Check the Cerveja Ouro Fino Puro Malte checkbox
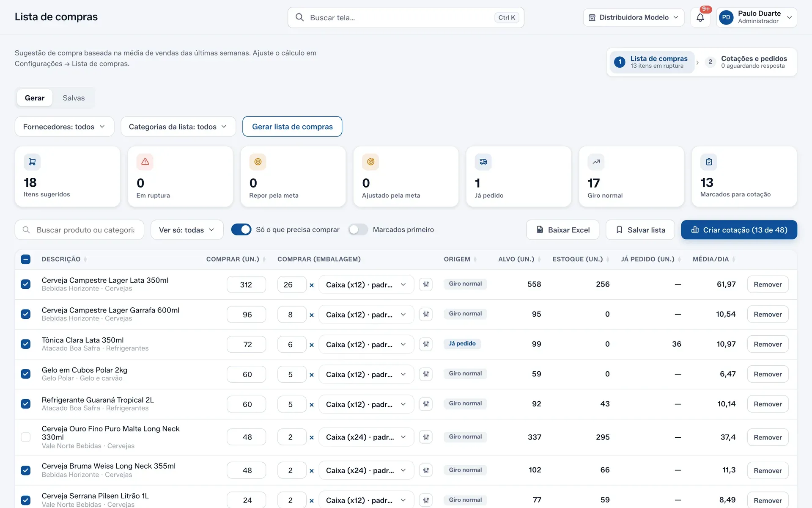The width and height of the screenshot is (812, 508). point(26,437)
